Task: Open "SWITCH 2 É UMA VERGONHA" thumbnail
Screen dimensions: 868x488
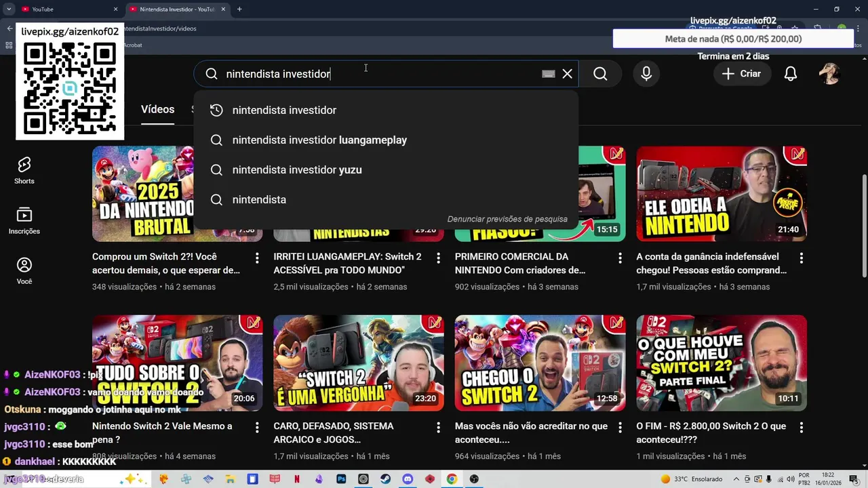Action: pos(359,363)
